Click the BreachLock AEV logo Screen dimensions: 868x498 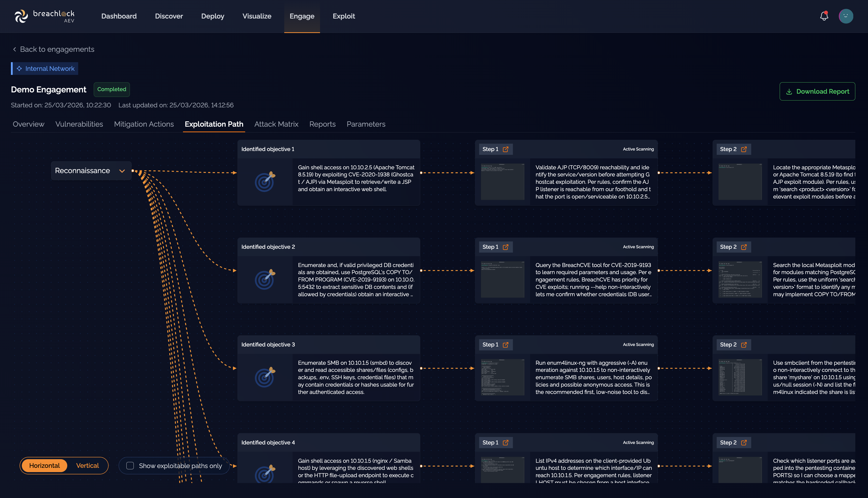(44, 16)
